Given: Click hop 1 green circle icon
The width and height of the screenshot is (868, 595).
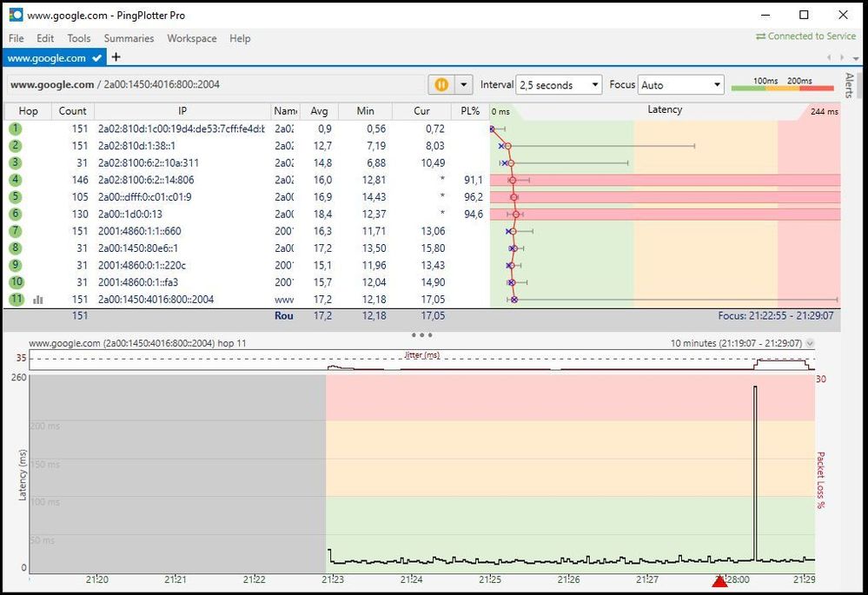Looking at the screenshot, I should tap(15, 129).
